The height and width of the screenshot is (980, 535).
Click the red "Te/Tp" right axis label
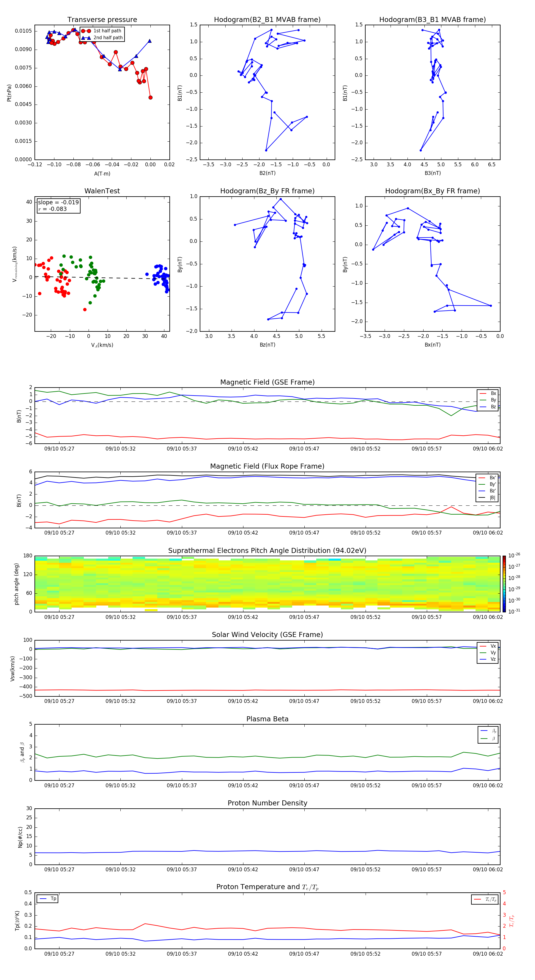tap(512, 921)
